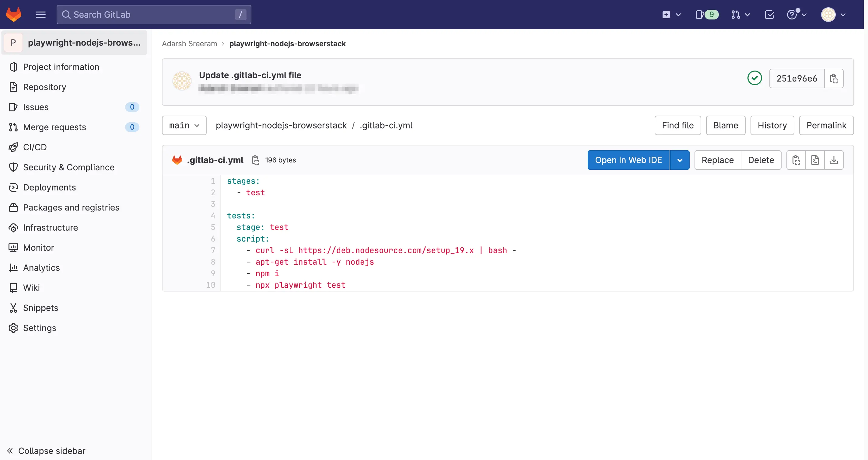This screenshot has height=460, width=868.
Task: Open the raw file view
Action: pos(815,160)
